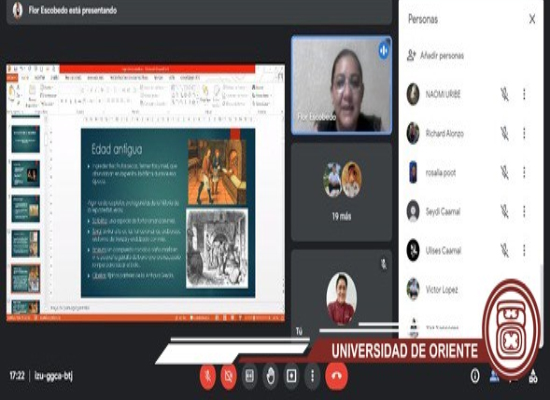Toggle the camera off button
The width and height of the screenshot is (550, 400).
(228, 376)
